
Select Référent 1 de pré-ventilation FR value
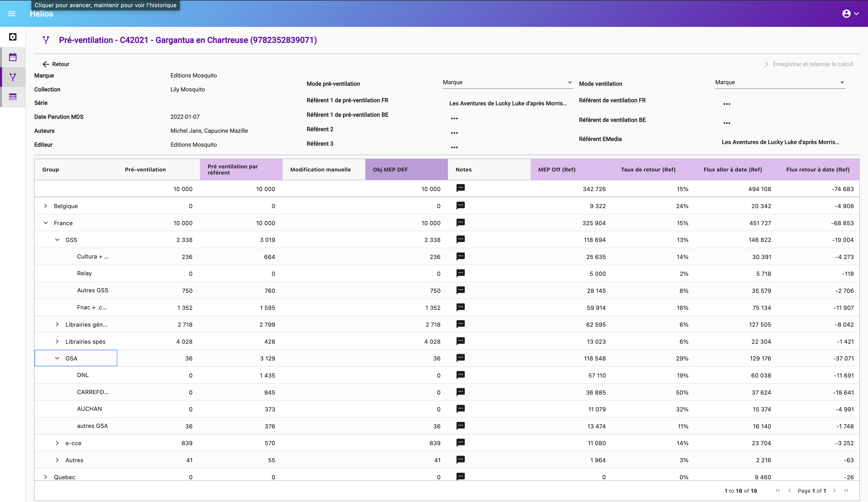click(x=508, y=103)
